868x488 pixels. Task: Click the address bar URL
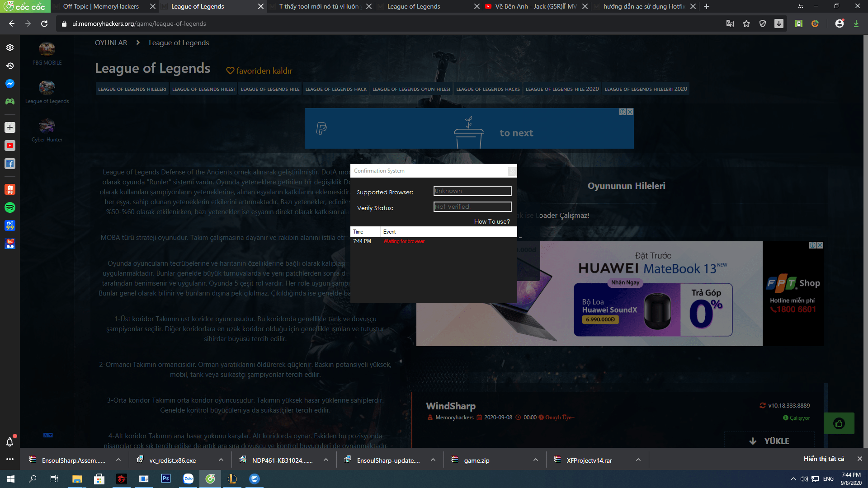[x=139, y=23]
